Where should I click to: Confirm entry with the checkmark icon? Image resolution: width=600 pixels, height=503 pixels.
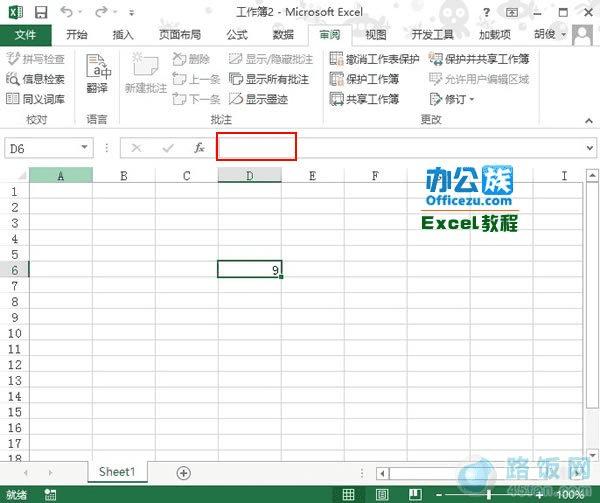coord(168,148)
